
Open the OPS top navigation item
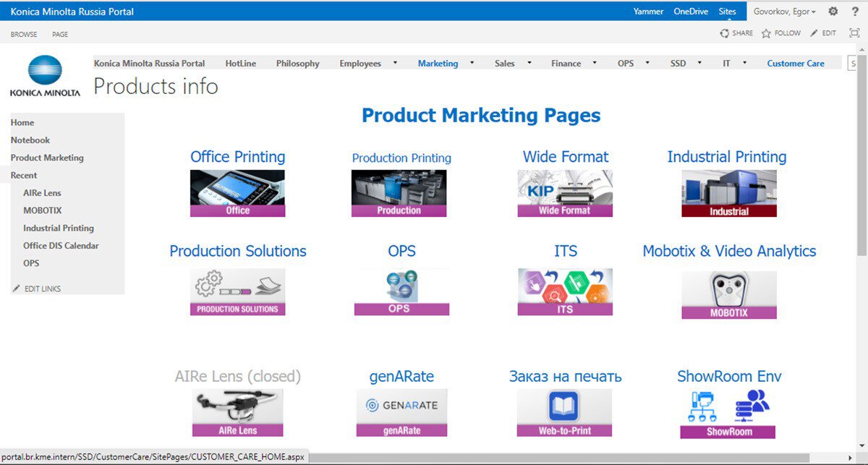(626, 64)
